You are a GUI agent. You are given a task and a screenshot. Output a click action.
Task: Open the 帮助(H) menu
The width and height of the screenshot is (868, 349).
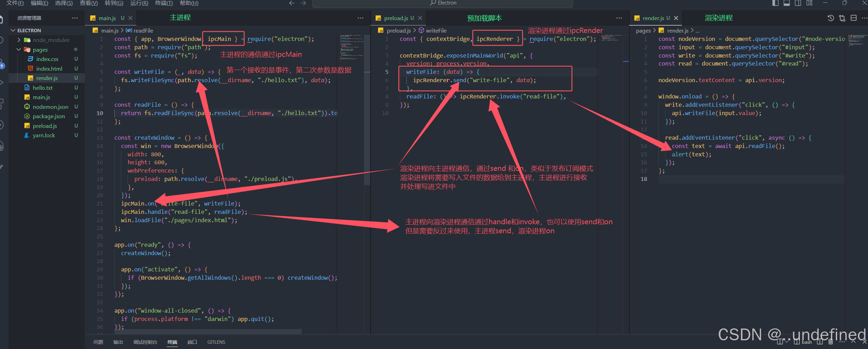189,3
